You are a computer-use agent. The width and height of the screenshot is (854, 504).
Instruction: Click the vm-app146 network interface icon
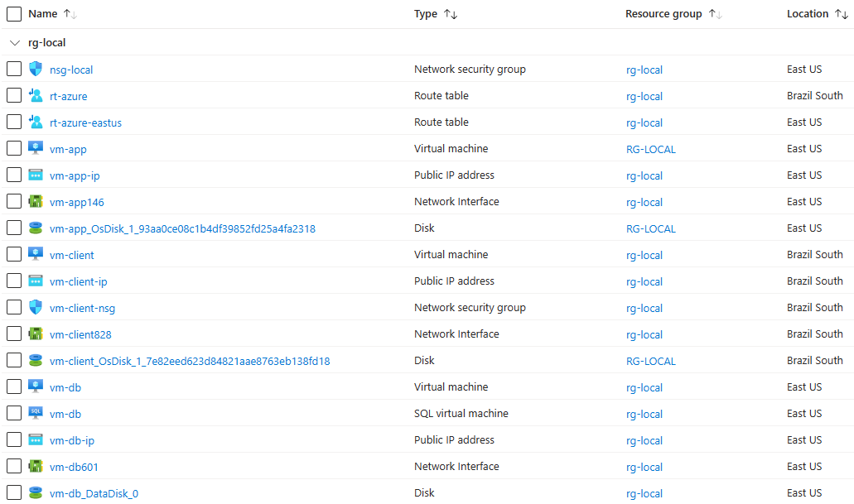click(x=36, y=201)
